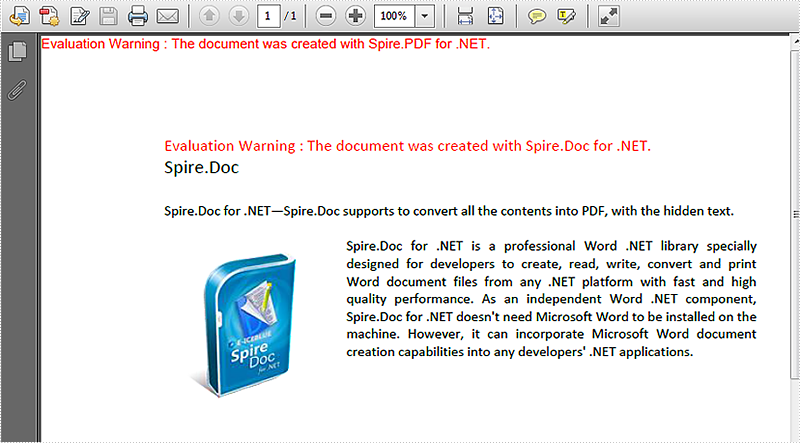Viewport: 800px width, 443px height.
Task: Click the Spire.Doc heading text
Action: pyautogui.click(x=202, y=167)
